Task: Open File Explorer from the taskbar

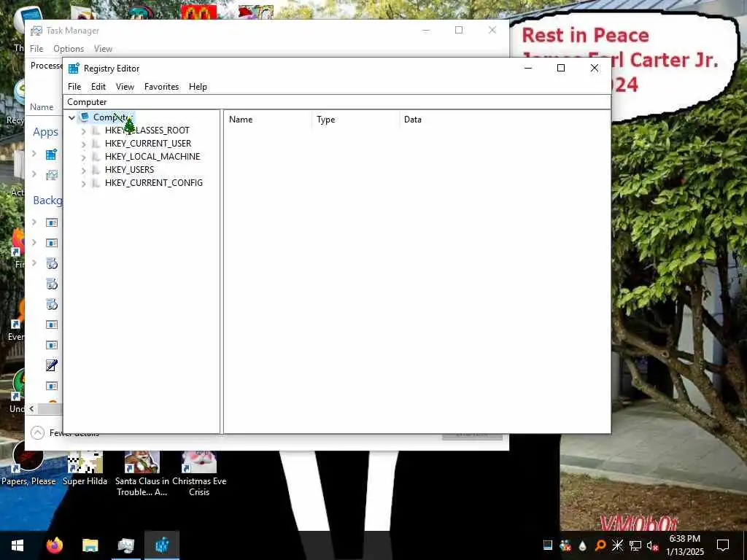Action: [x=90, y=545]
